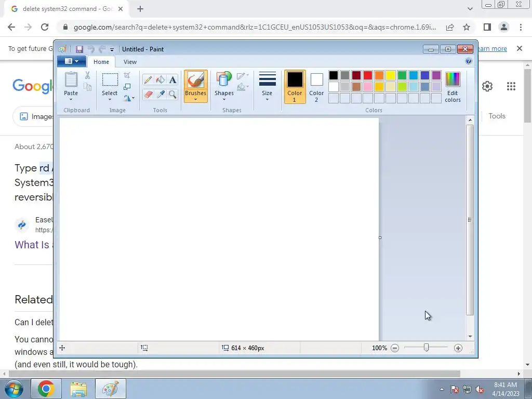Viewport: 532px width, 399px height.
Task: Click the Paint vertical scrollbar down arrow
Action: point(470,336)
